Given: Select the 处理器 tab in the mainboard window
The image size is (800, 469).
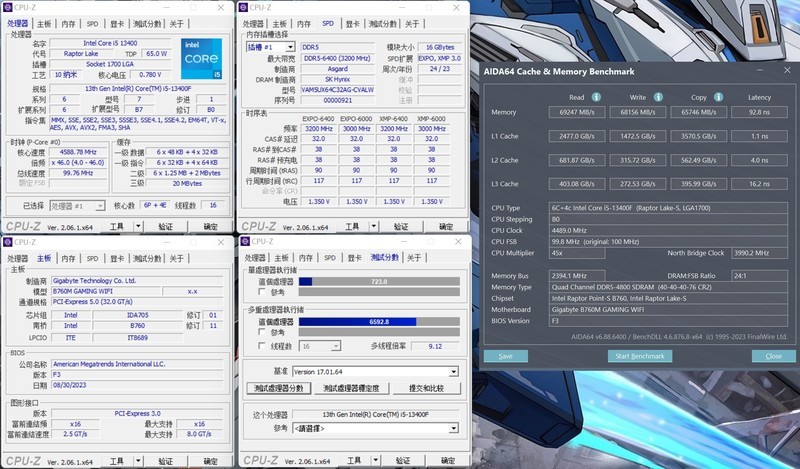Looking at the screenshot, I should (18, 258).
